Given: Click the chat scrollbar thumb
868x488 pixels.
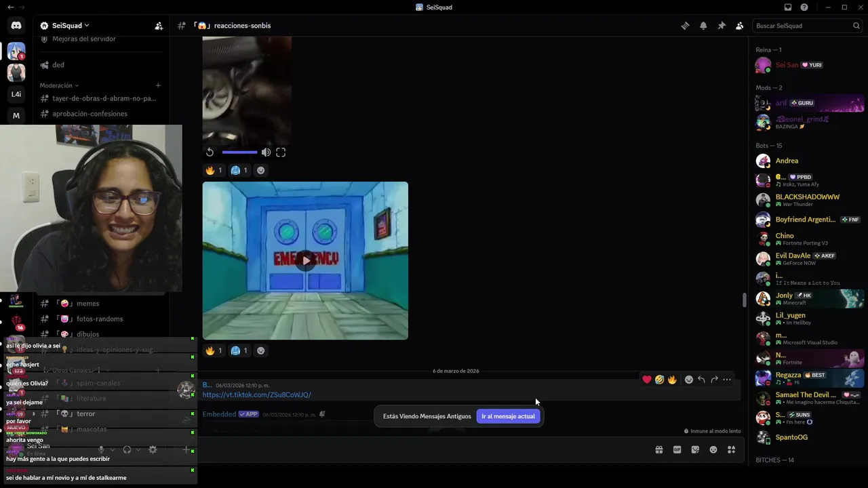Looking at the screenshot, I should coord(744,300).
